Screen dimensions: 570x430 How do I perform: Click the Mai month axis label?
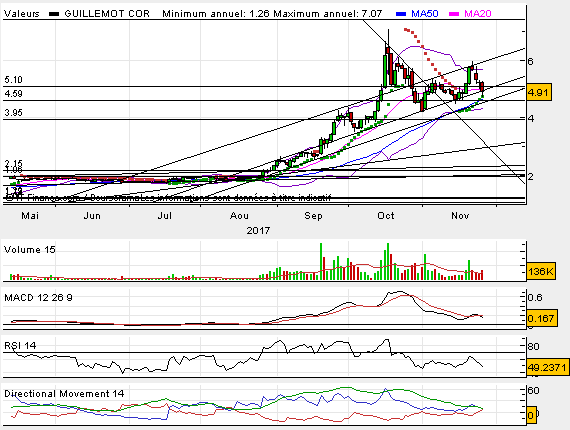pos(30,216)
